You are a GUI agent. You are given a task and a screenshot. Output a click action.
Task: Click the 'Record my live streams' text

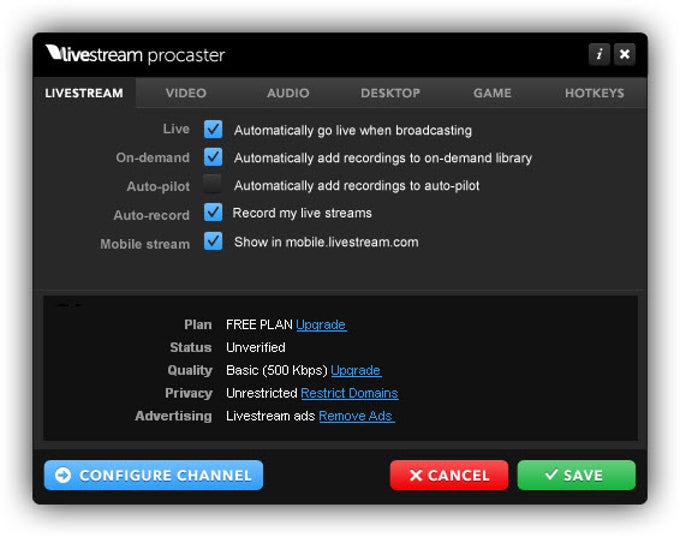302,213
